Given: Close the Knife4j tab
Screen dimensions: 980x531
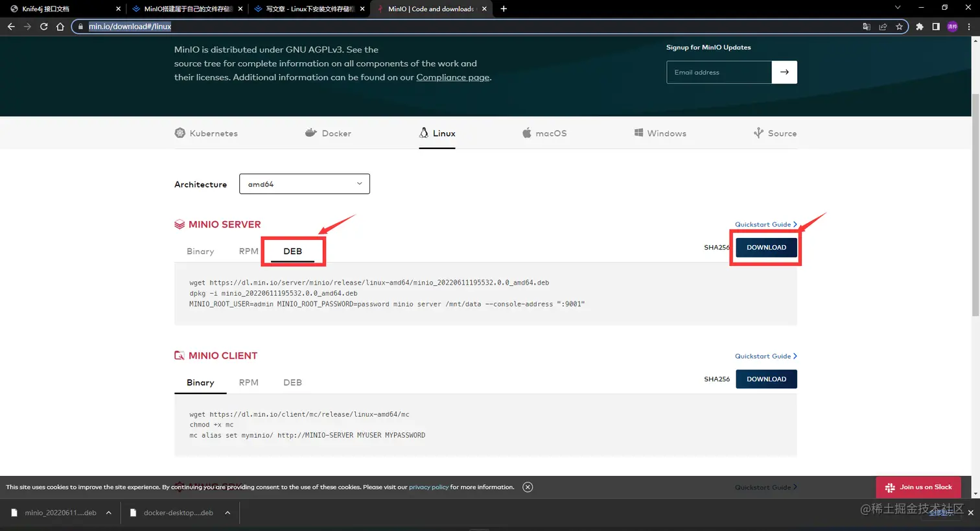Looking at the screenshot, I should (x=118, y=9).
